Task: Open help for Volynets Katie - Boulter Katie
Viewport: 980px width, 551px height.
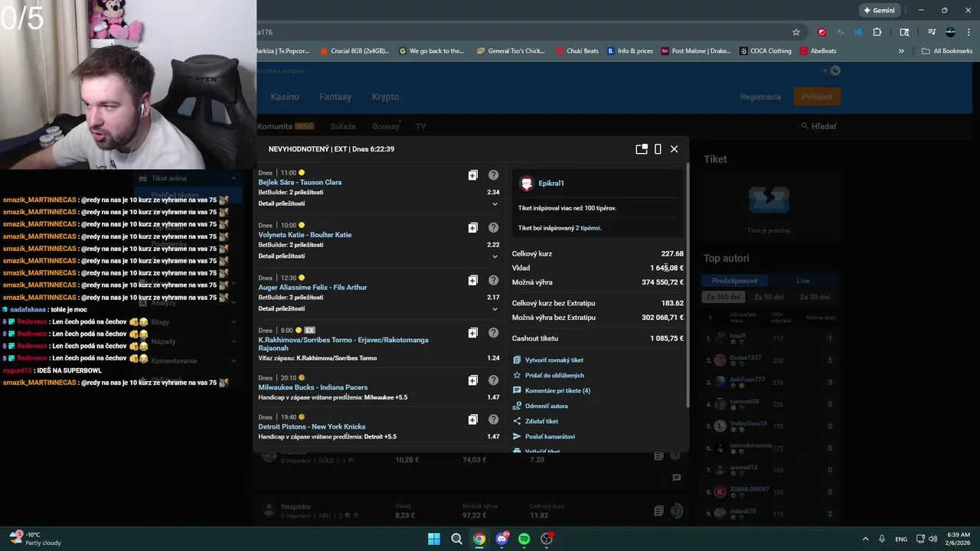Action: click(494, 228)
